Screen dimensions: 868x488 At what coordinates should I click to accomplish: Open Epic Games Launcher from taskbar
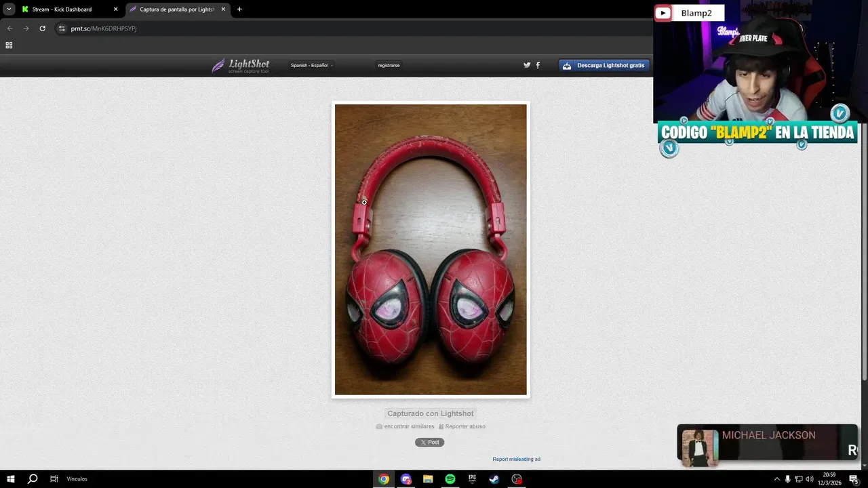point(472,479)
